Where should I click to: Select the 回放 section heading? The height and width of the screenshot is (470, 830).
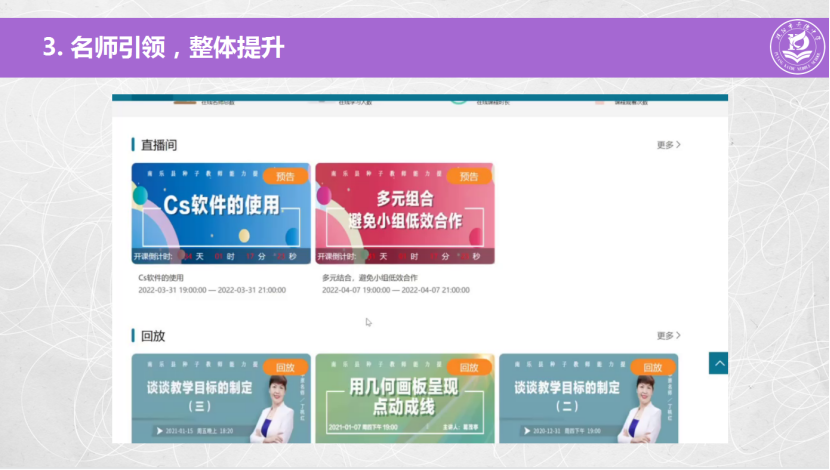[153, 336]
